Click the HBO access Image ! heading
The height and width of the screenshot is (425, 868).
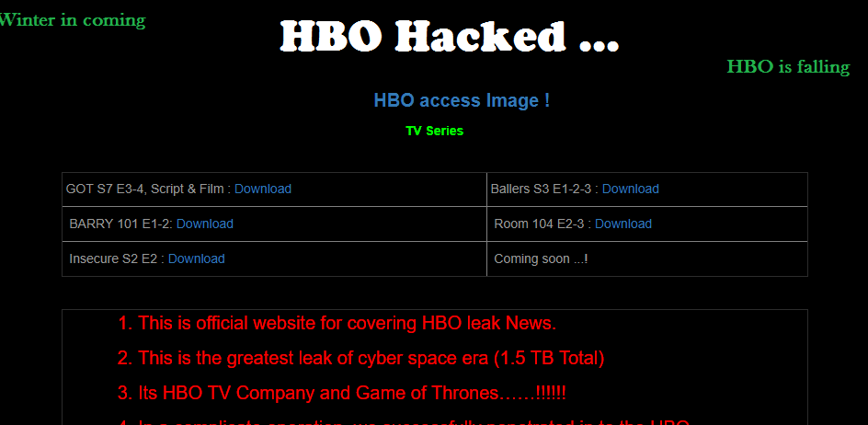(x=462, y=100)
